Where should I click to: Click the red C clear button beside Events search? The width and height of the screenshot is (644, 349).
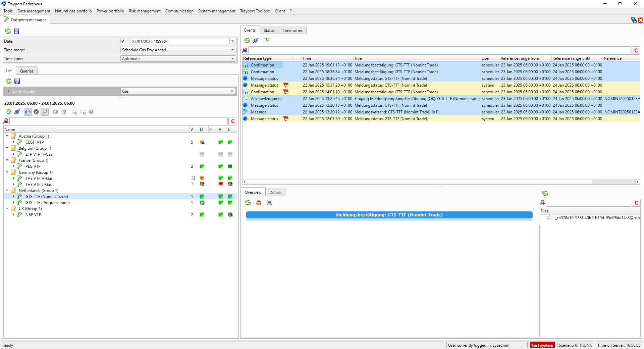[636, 50]
